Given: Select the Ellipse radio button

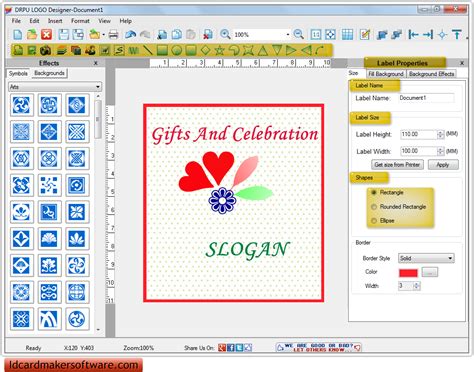Looking at the screenshot, I should click(x=374, y=221).
